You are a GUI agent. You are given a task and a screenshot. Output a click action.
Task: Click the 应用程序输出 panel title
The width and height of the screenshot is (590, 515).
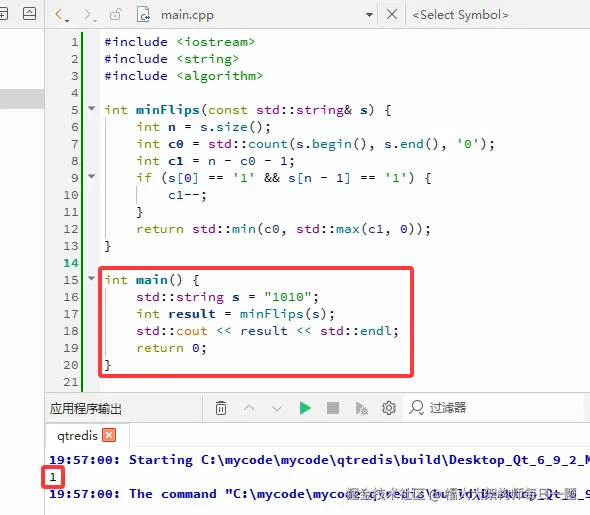pos(86,409)
